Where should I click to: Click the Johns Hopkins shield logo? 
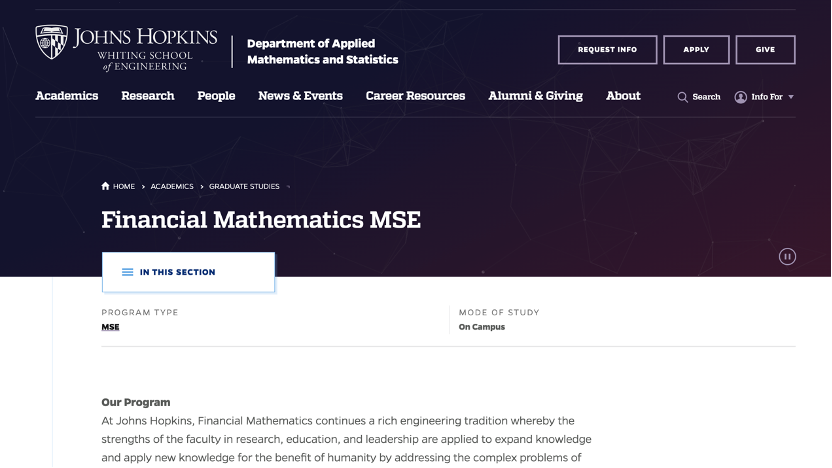pyautogui.click(x=51, y=42)
